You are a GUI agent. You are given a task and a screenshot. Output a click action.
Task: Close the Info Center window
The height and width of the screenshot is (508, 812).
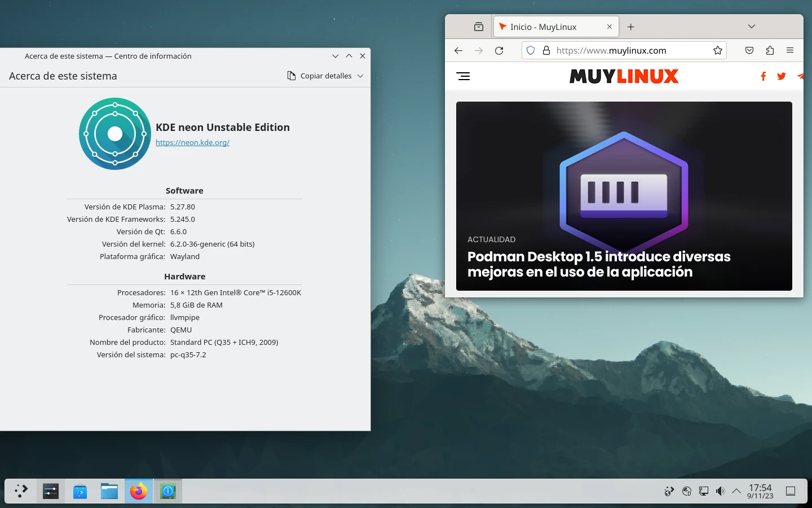pos(363,56)
